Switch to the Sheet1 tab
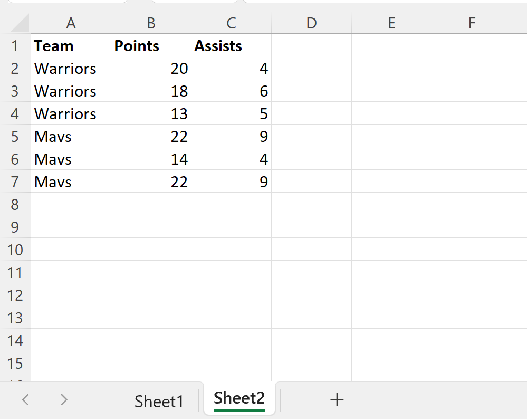The width and height of the screenshot is (527, 420). coord(159,402)
